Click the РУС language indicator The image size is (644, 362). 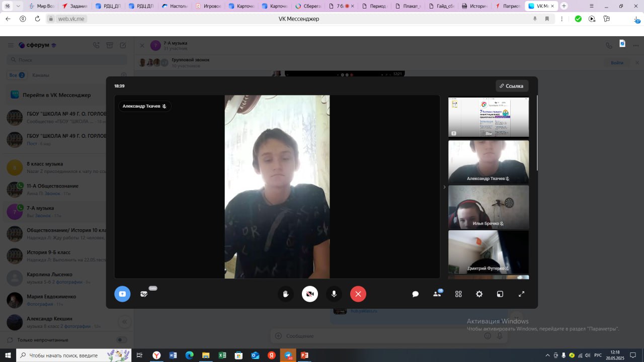(598, 355)
